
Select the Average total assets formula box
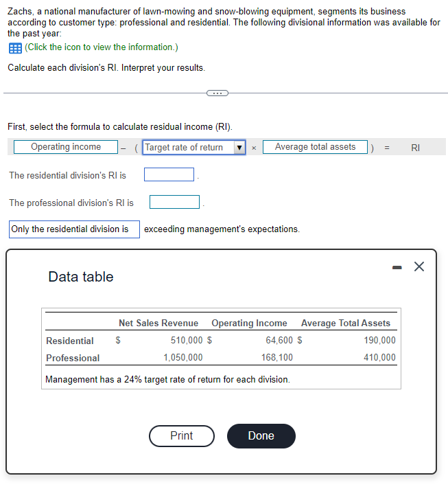(315, 147)
